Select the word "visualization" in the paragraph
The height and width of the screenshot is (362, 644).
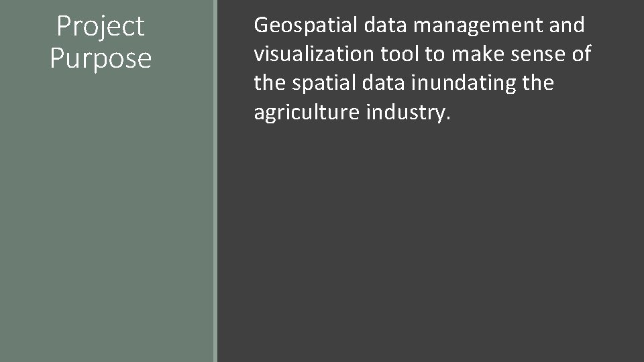tap(314, 54)
